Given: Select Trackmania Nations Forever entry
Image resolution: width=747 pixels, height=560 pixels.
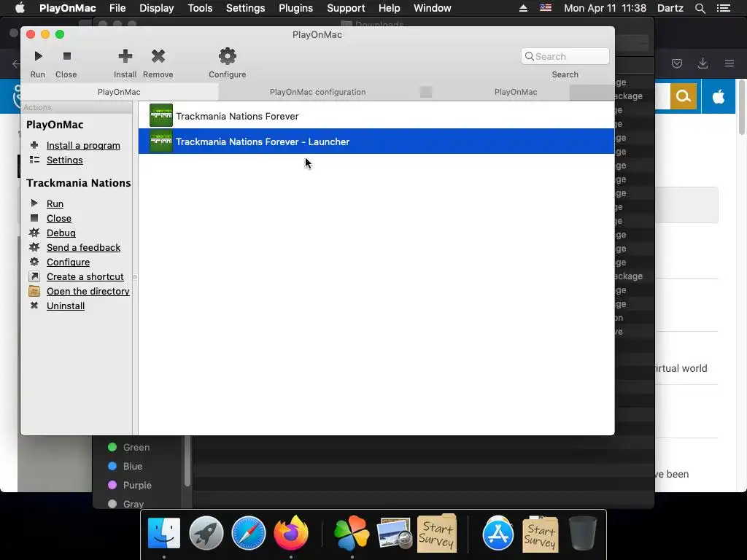Looking at the screenshot, I should 376,116.
